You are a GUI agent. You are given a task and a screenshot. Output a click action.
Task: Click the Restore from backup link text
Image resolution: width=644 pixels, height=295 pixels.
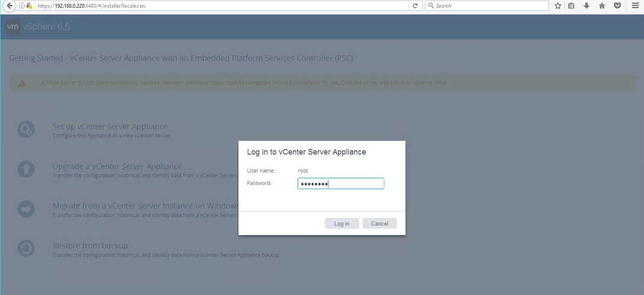pyautogui.click(x=90, y=246)
